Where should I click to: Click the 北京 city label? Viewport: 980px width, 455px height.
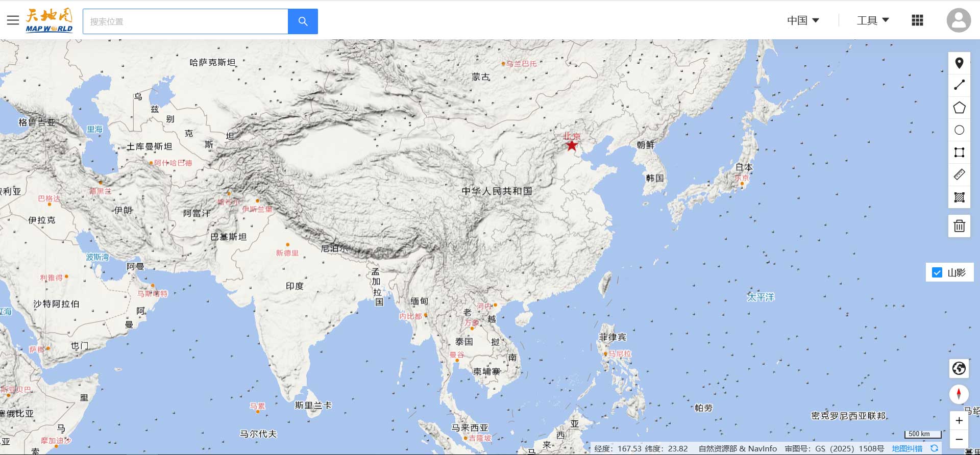(x=572, y=136)
